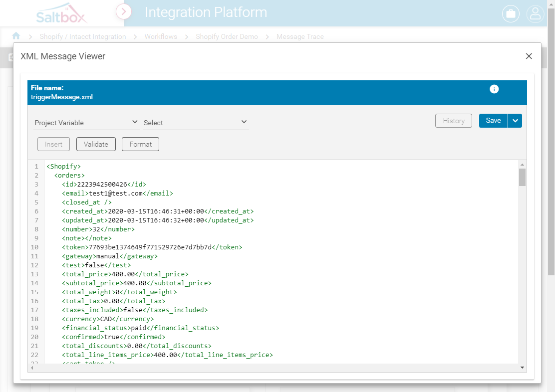
Task: Click the Format button
Action: pos(141,144)
